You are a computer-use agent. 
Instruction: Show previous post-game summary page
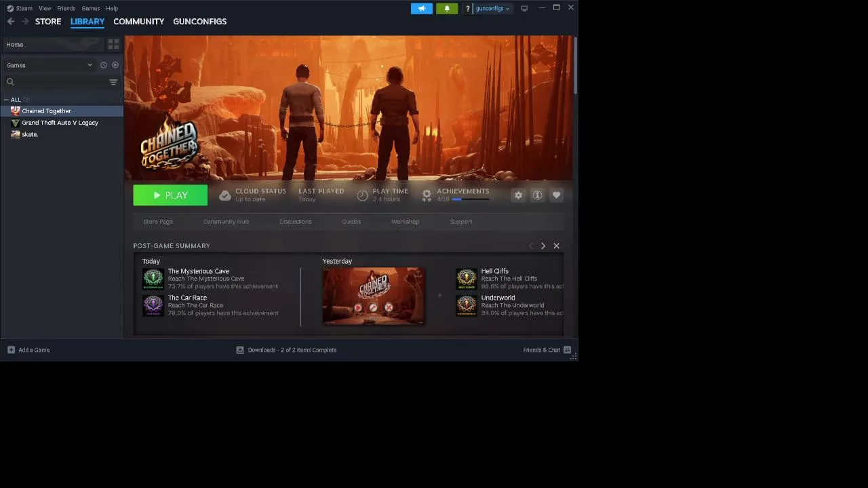(x=531, y=246)
